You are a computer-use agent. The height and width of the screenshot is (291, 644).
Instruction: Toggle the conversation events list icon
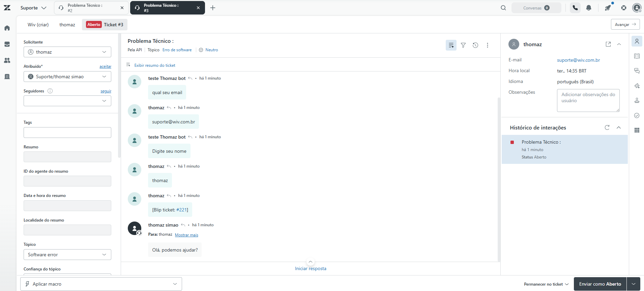click(x=451, y=45)
